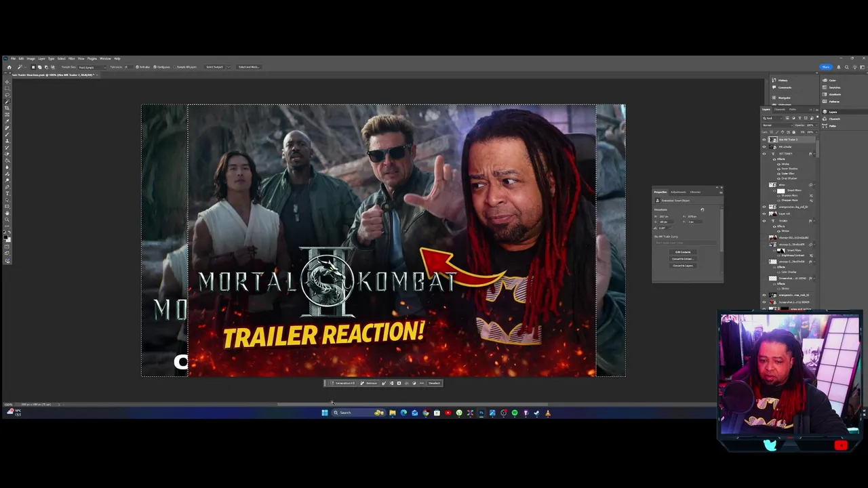Click the Home icon in options bar
This screenshot has width=868, height=488.
coord(9,67)
